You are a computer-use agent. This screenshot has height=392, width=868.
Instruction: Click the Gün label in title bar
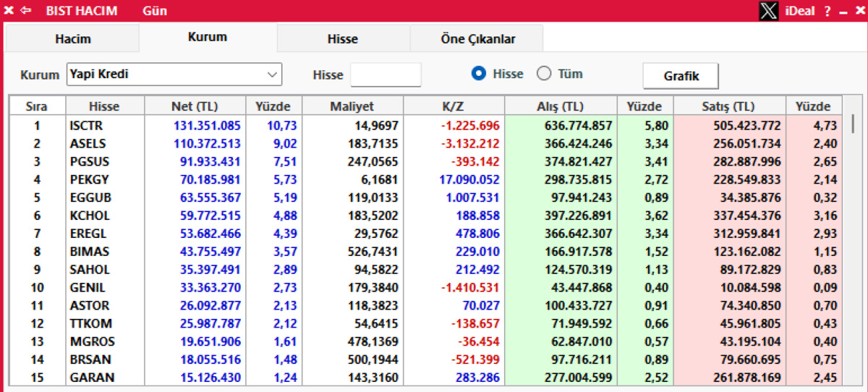click(155, 11)
